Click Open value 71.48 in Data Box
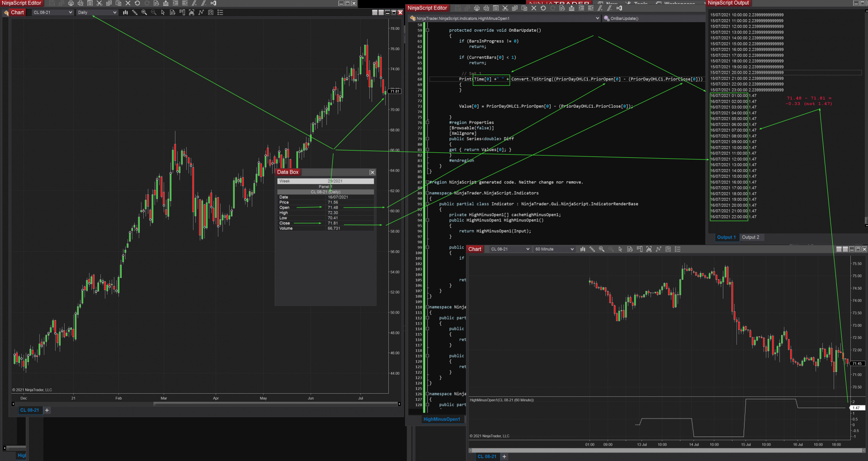Screen dimensions: 868x461 (333, 207)
